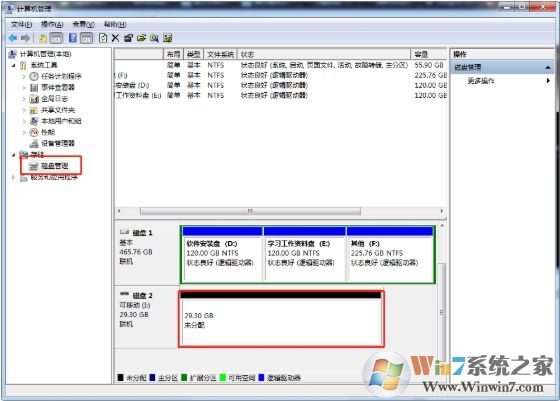Screen dimensions: 560x401
Task: Select the (F:) volume row in list
Action: click(280, 75)
